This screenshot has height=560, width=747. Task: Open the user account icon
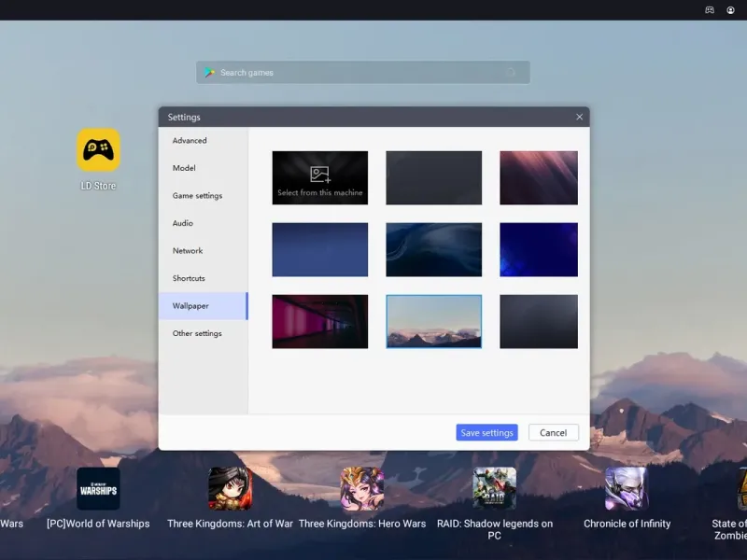tap(730, 10)
